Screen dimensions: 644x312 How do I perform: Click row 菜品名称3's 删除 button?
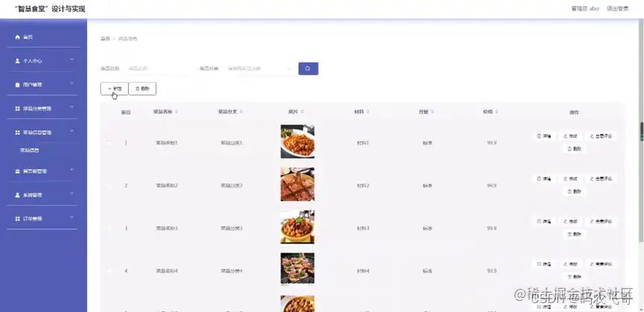(x=574, y=235)
